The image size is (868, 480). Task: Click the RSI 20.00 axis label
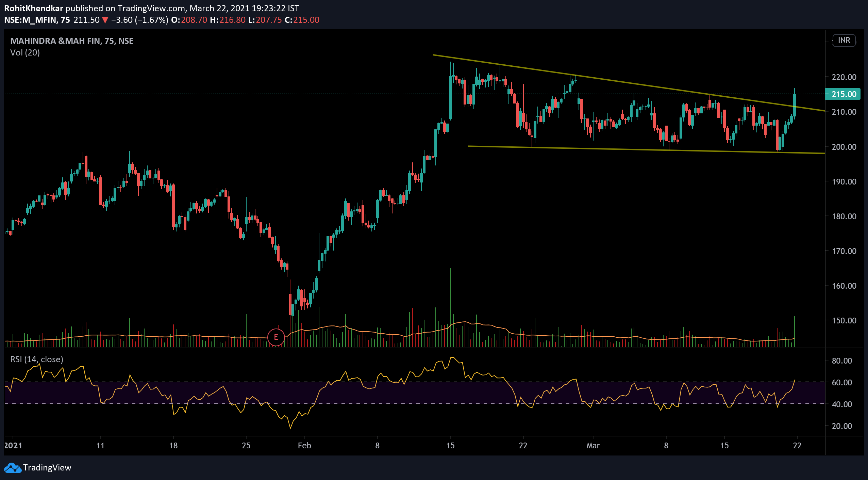click(842, 426)
